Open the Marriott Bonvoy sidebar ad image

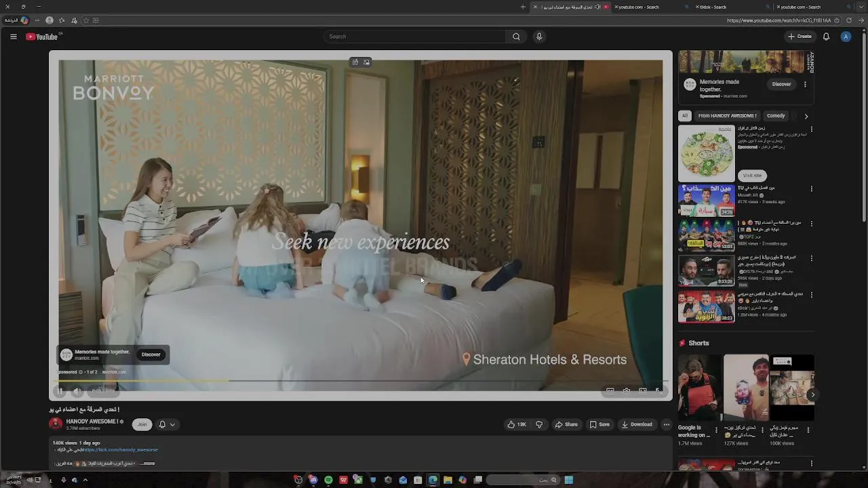(746, 62)
